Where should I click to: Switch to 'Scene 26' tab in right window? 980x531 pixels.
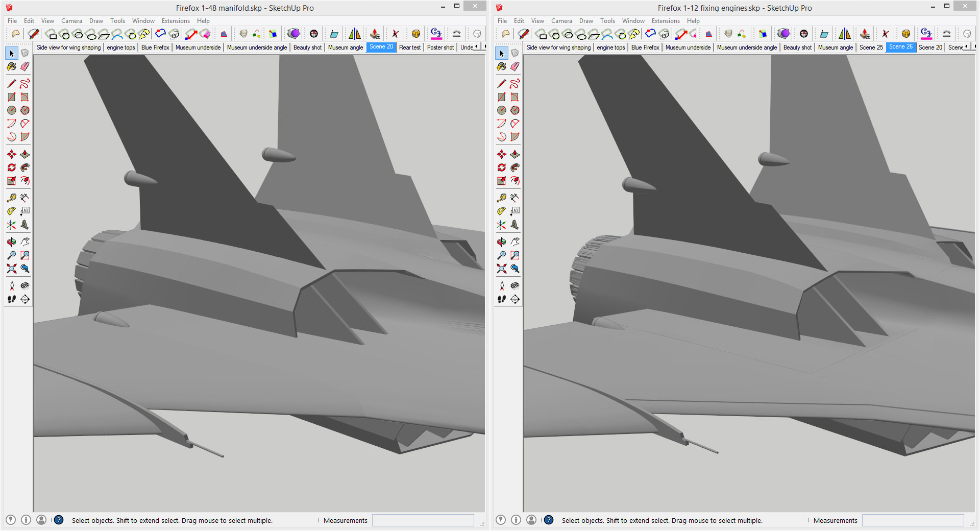point(901,47)
